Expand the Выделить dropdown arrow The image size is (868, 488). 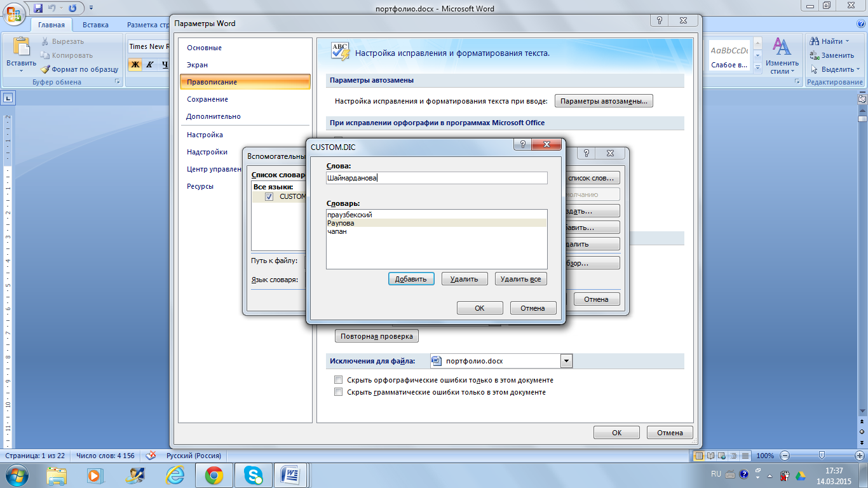pos(858,69)
